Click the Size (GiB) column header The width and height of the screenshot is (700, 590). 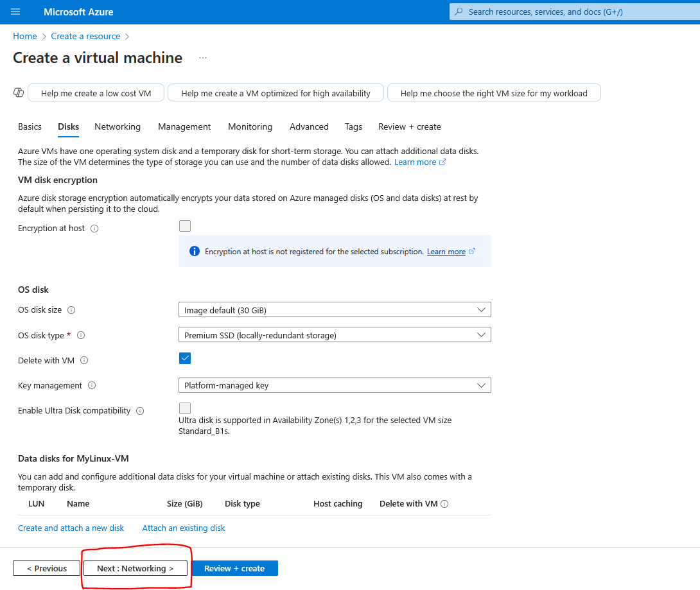pyautogui.click(x=185, y=504)
